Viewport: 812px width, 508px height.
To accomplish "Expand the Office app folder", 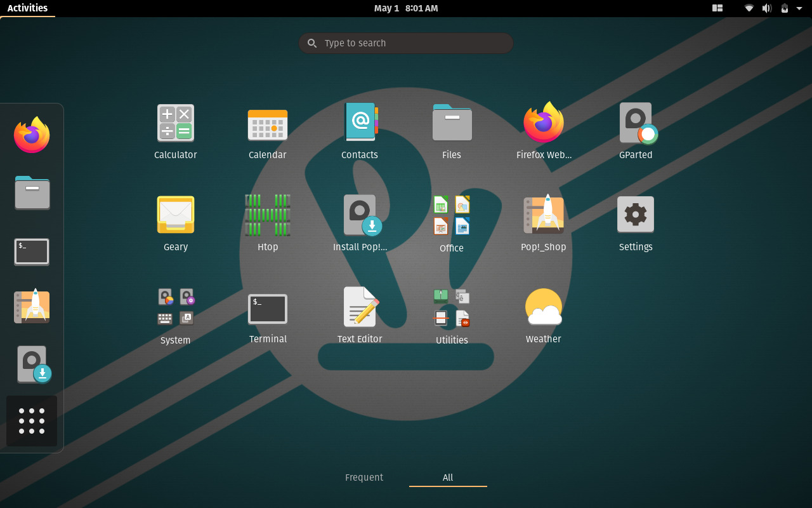I will tap(451, 215).
